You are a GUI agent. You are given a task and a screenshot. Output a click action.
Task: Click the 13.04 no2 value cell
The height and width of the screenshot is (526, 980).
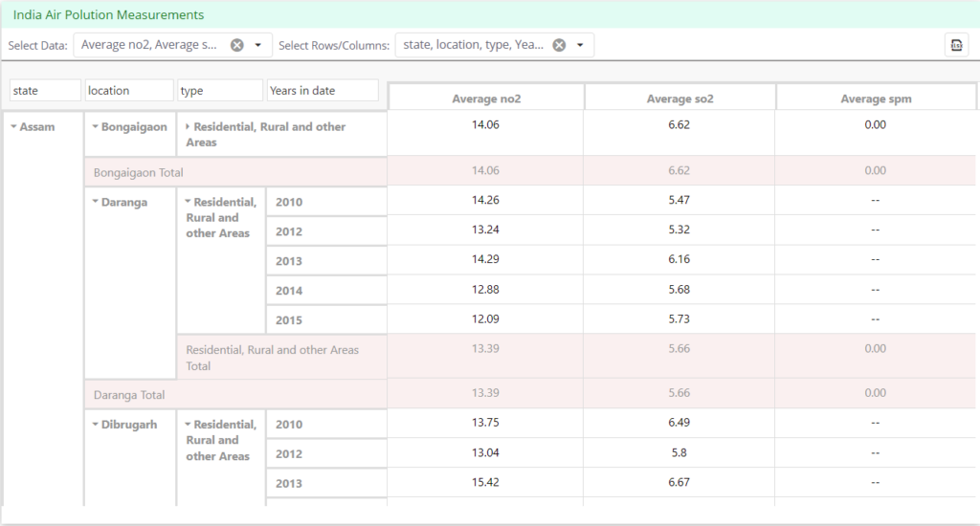click(x=485, y=452)
